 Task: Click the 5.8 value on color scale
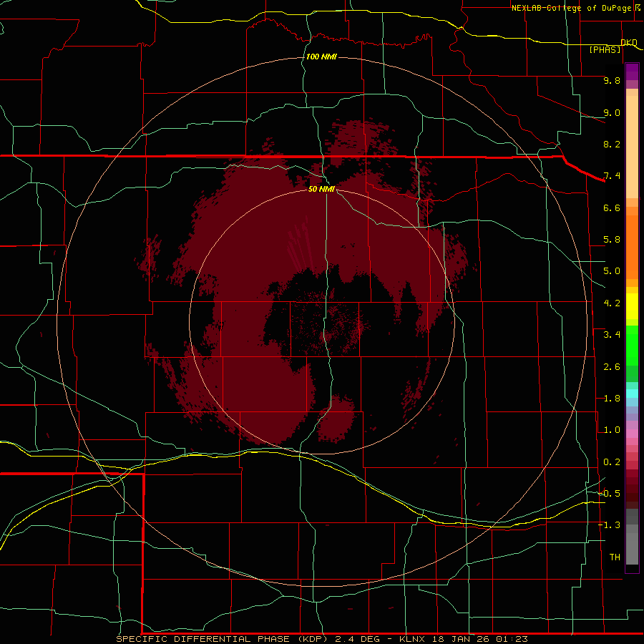612,240
